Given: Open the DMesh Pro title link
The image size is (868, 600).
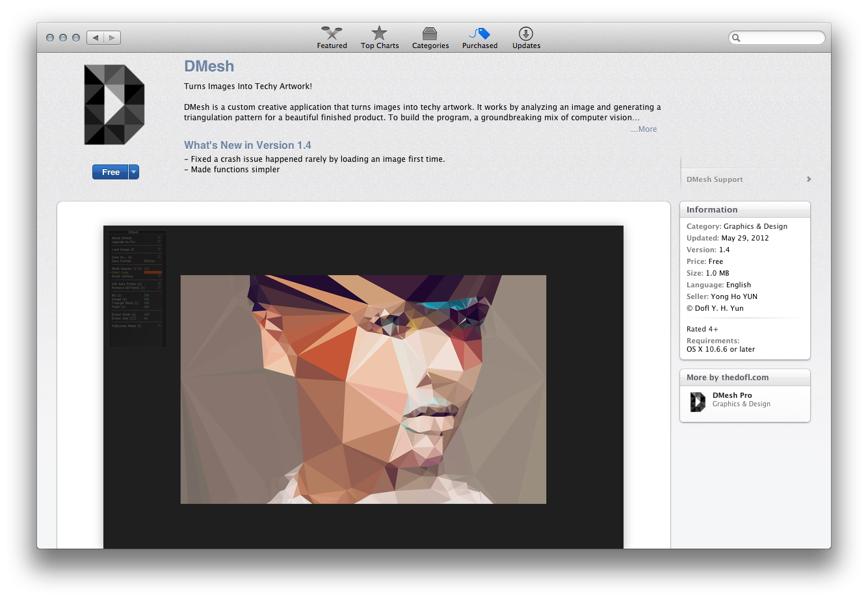Looking at the screenshot, I should (732, 395).
